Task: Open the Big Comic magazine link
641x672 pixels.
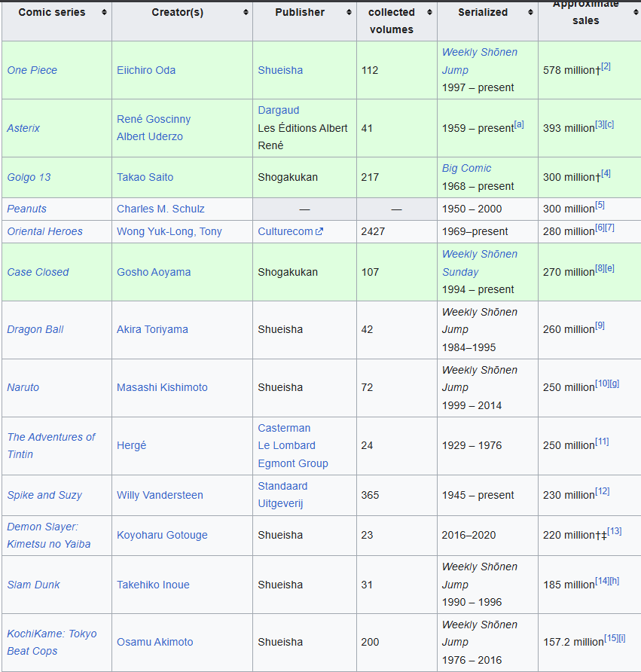Action: 466,169
